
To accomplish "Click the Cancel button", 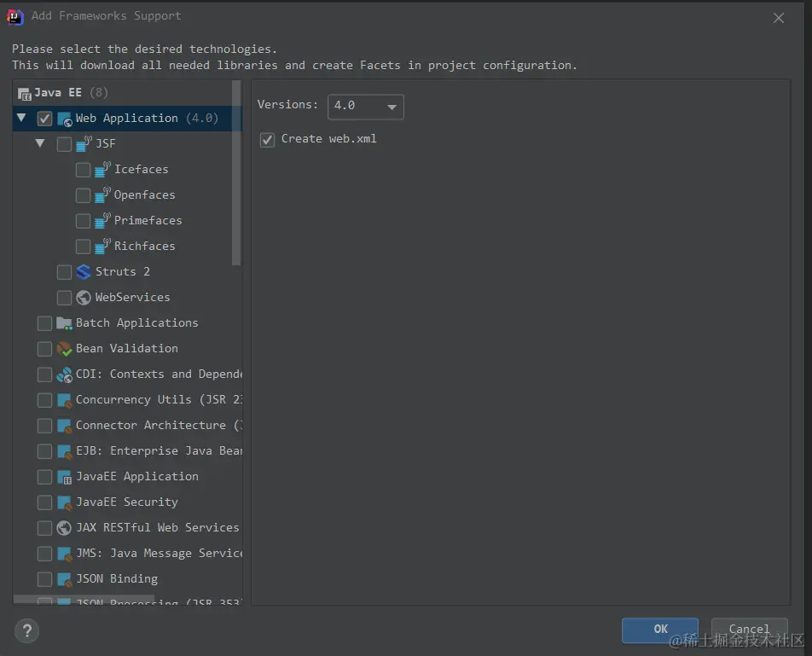I will click(749, 630).
